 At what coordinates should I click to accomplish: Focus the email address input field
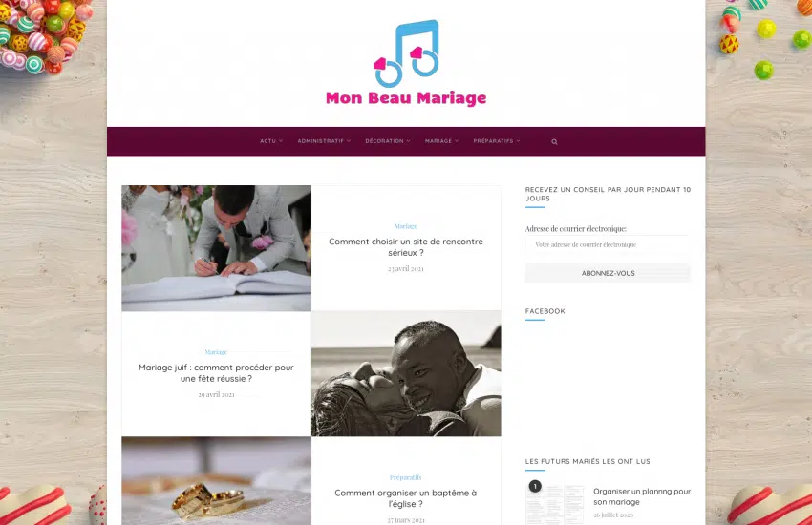pos(608,244)
